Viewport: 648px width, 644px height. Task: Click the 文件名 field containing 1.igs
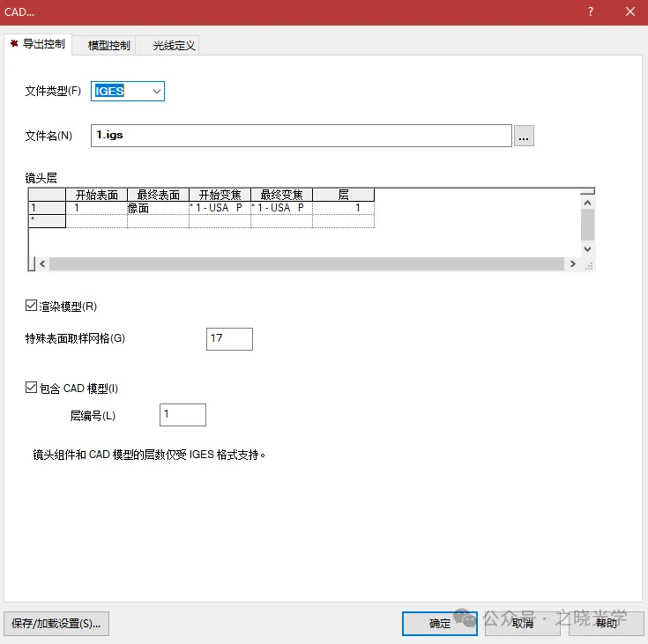point(300,136)
